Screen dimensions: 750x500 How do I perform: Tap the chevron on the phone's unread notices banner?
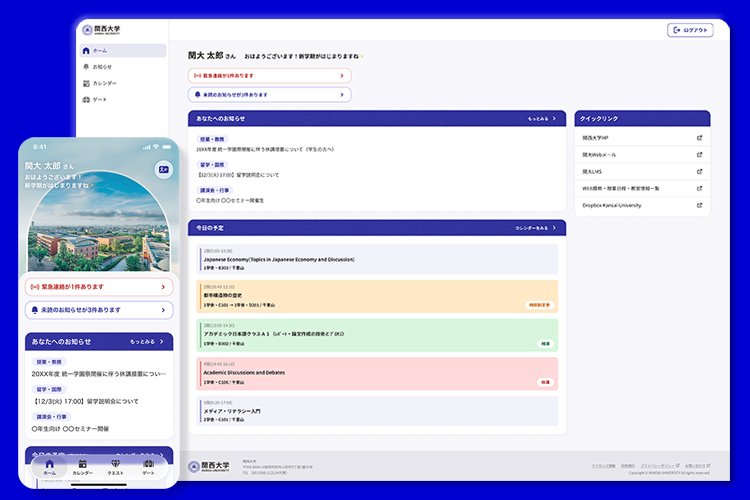(163, 310)
